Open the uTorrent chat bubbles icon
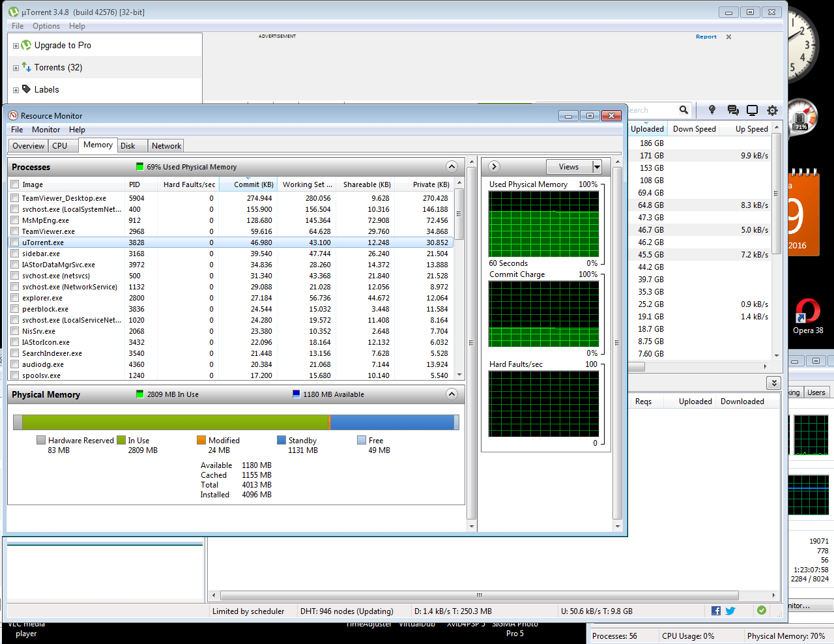The image size is (834, 644). pos(733,110)
